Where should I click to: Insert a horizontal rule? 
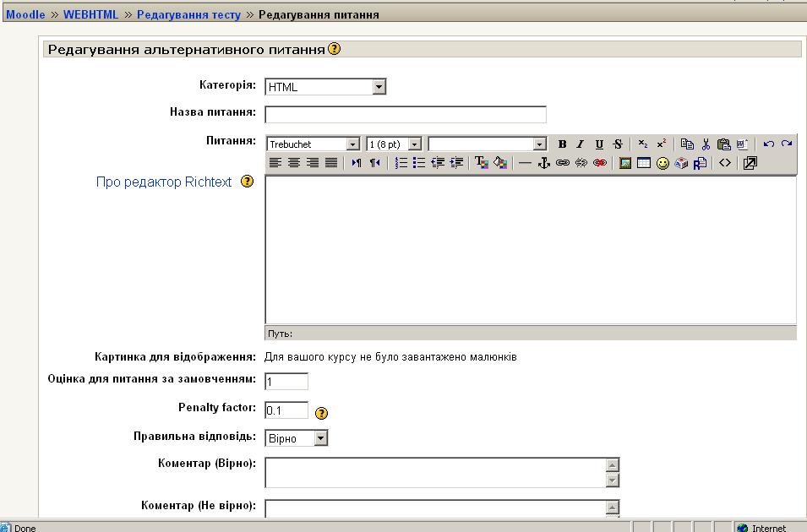pyautogui.click(x=525, y=163)
